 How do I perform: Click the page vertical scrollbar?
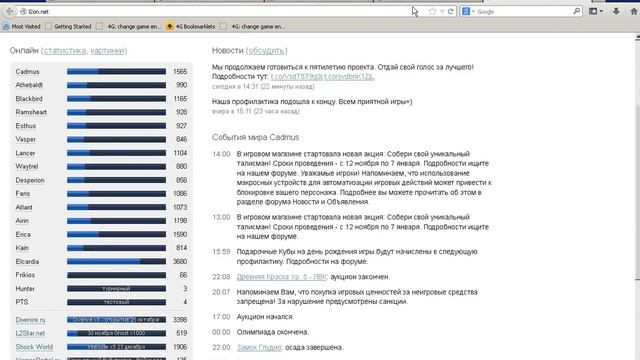[x=637, y=196]
